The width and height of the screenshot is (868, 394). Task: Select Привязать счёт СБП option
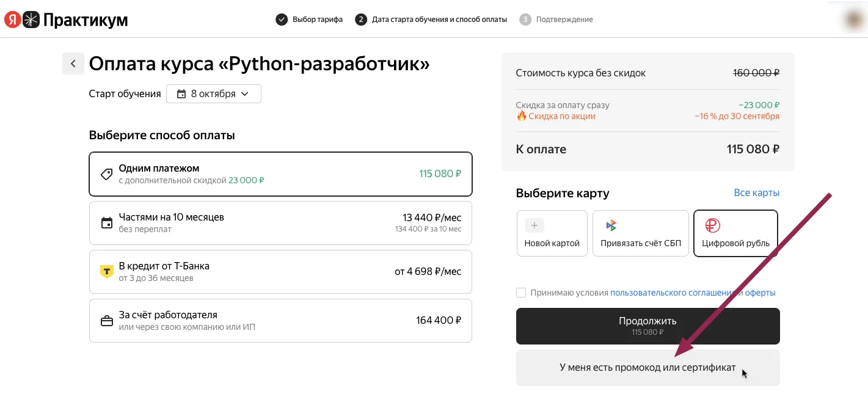(x=641, y=233)
